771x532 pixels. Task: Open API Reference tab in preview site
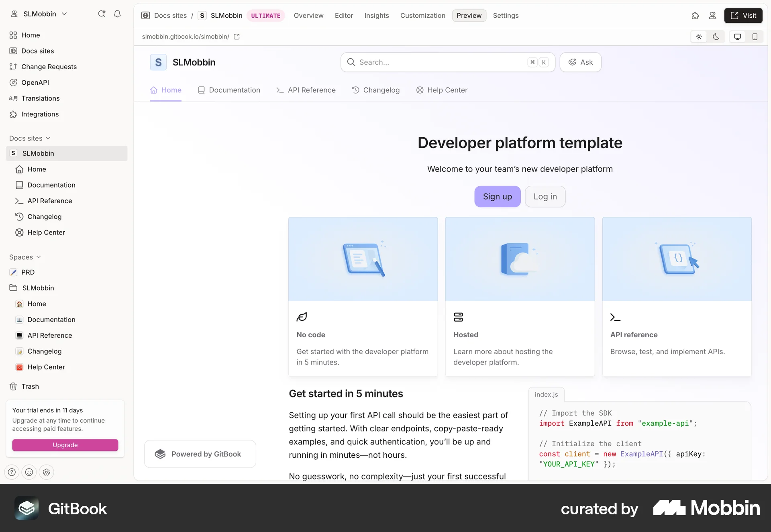(x=306, y=90)
